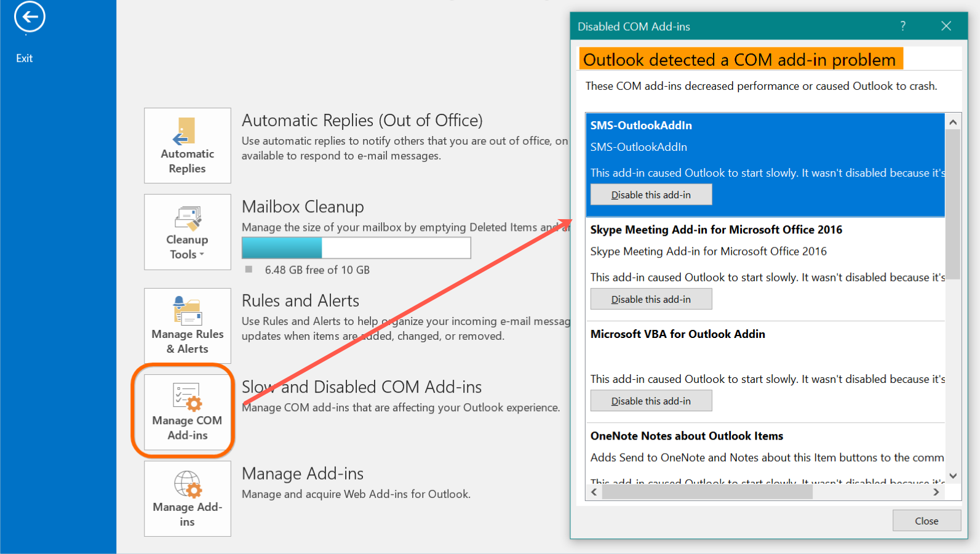
Task: Click the mailbox storage usage bar
Action: [x=356, y=248]
